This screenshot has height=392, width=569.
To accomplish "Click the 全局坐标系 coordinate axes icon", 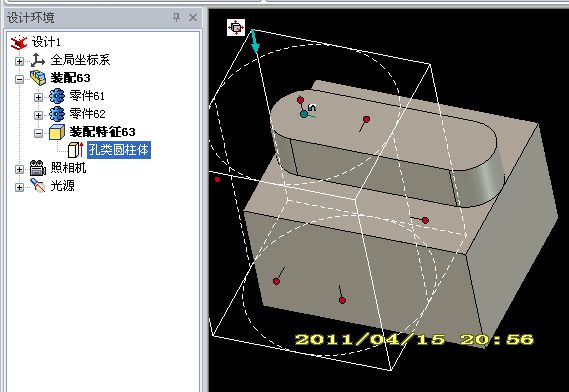I will (x=38, y=60).
